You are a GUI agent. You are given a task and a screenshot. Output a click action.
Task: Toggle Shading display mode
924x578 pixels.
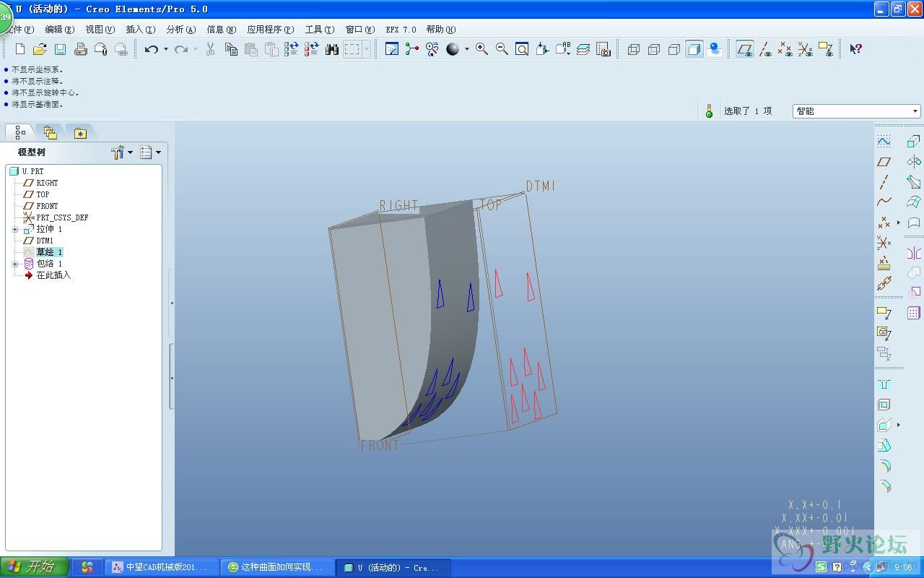[x=694, y=49]
